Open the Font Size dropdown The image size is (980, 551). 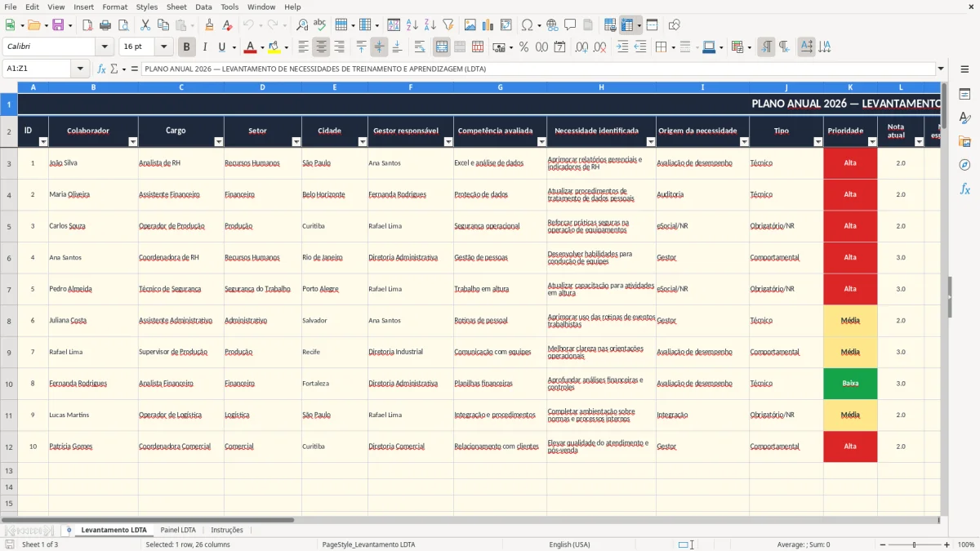(x=164, y=47)
